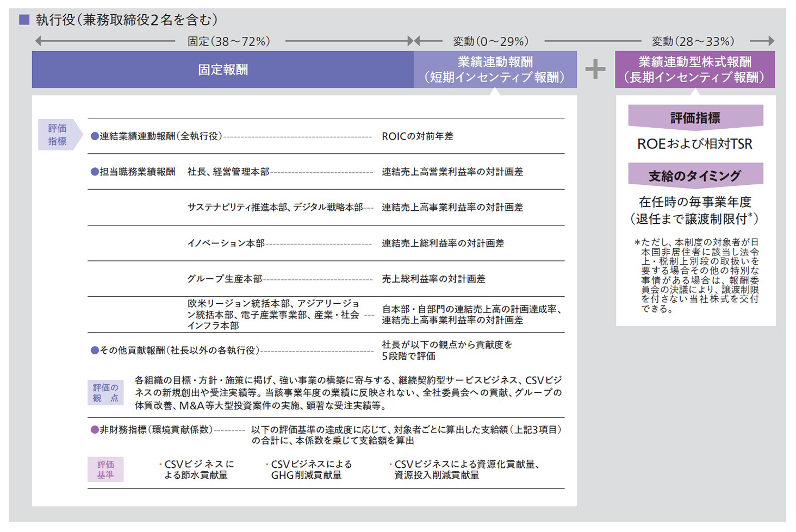Select the イノベーション本部 row
Viewport: 796px width, 532px height.
(226, 243)
